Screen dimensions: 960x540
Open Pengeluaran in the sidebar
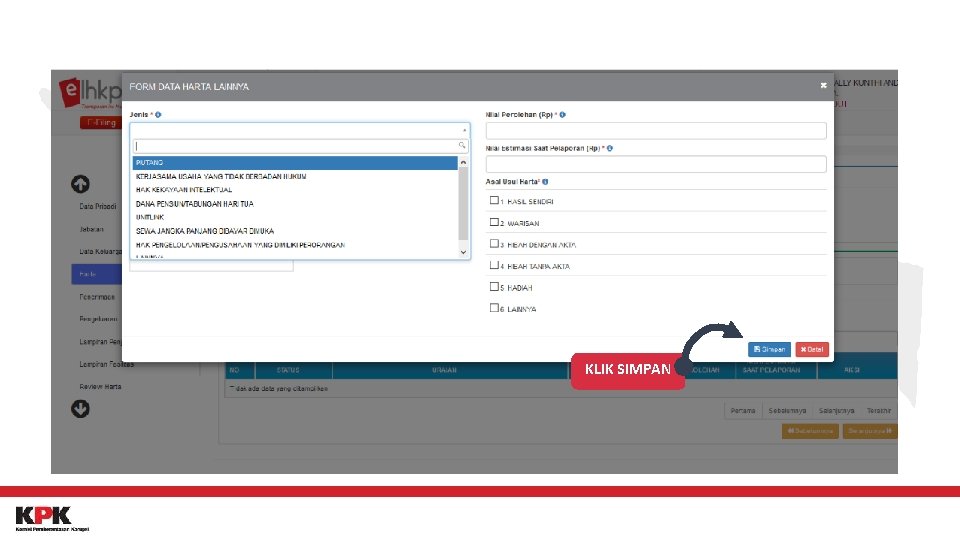99,319
